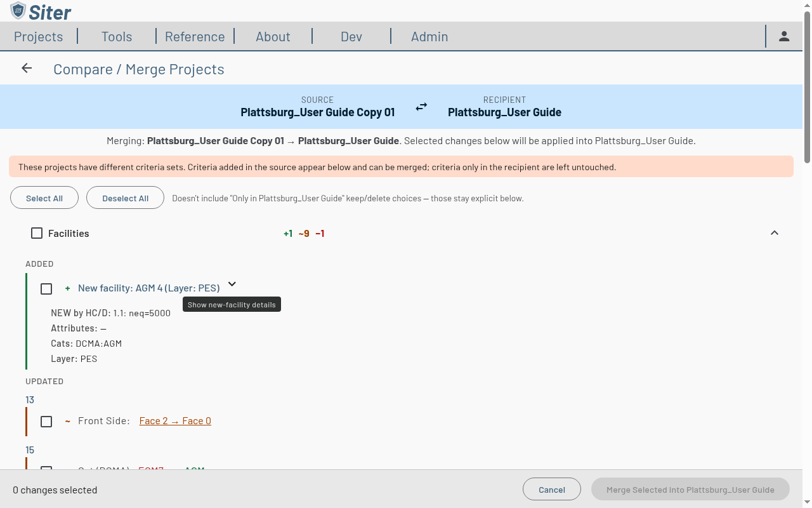The width and height of the screenshot is (812, 508).
Task: Go back with the left arrow
Action: pyautogui.click(x=27, y=68)
